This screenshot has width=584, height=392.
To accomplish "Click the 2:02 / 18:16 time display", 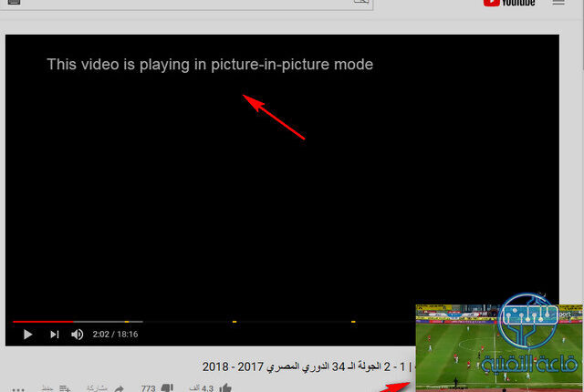I will click(x=115, y=335).
